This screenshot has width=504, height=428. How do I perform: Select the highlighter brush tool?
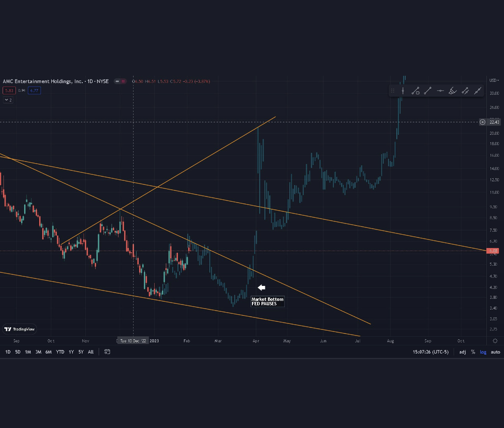click(453, 91)
